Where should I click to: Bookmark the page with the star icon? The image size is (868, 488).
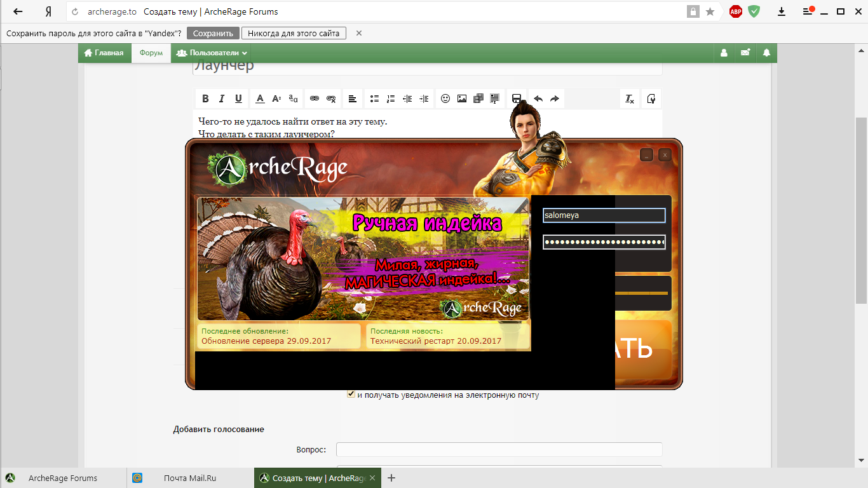[710, 11]
